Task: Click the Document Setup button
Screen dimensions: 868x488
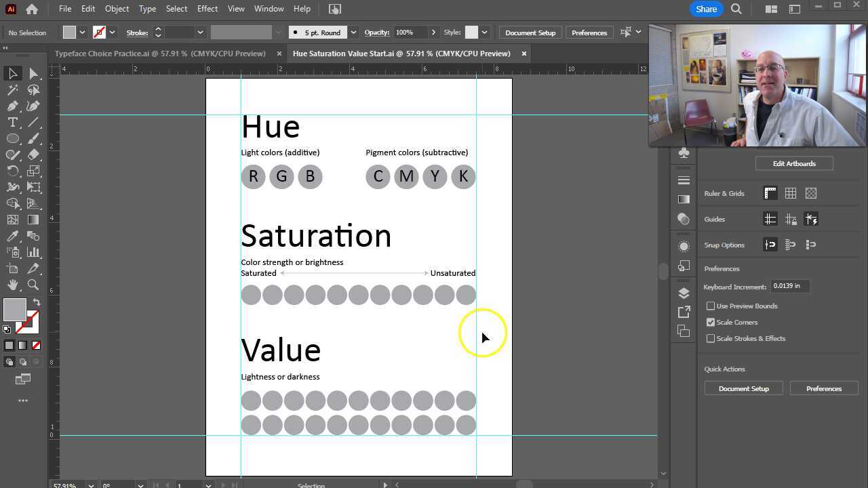Action: point(530,32)
